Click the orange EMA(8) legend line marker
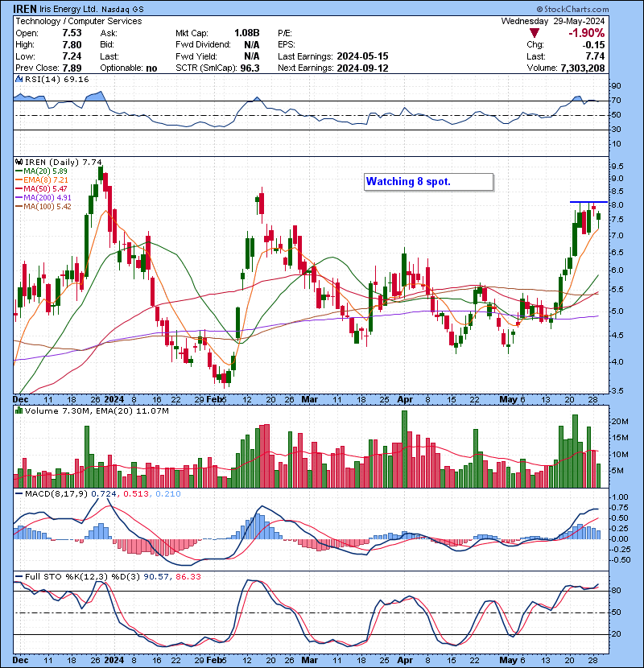The width and height of the screenshot is (644, 668). 19,180
